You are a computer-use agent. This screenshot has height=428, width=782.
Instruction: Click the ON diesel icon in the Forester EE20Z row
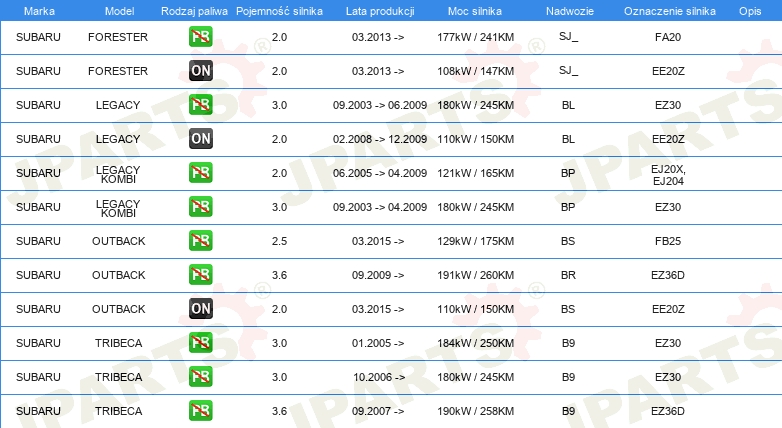[x=200, y=71]
